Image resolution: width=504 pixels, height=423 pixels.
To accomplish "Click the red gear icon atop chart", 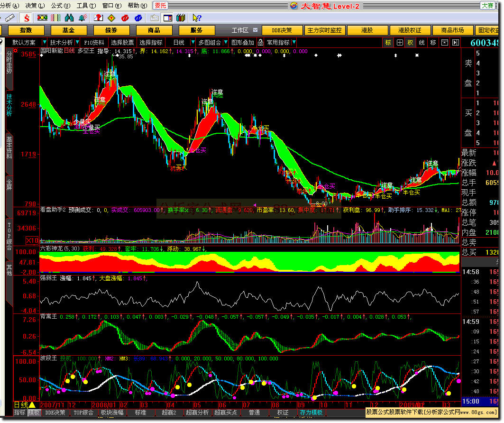I will tap(16, 50).
